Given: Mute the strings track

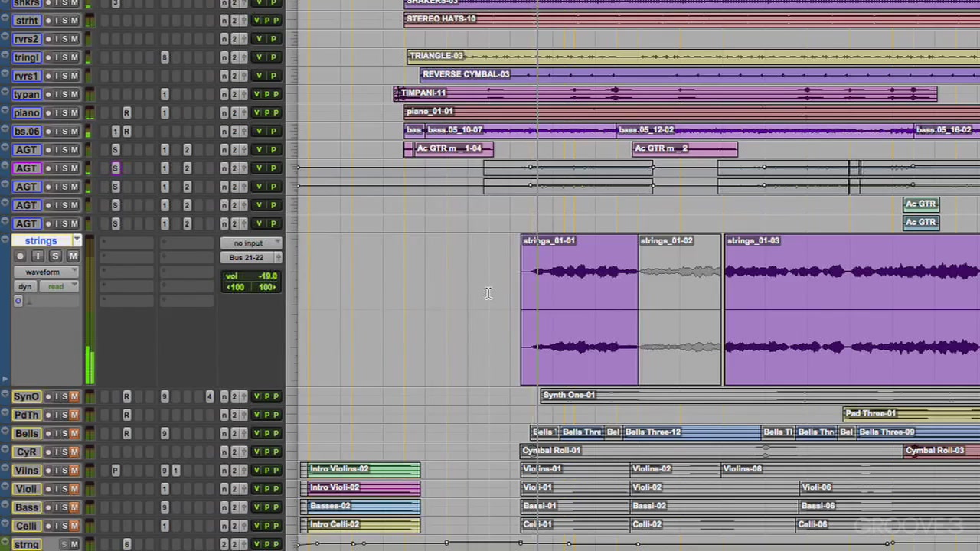Looking at the screenshot, I should (73, 256).
